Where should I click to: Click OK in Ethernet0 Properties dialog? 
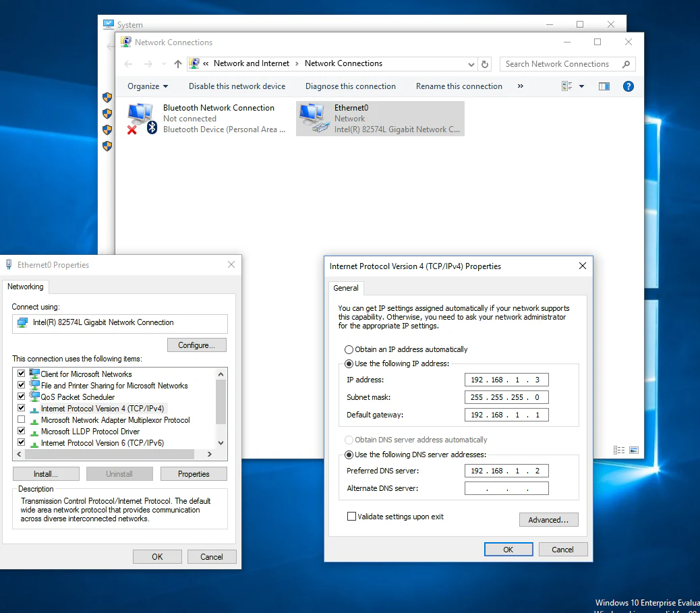point(157,557)
